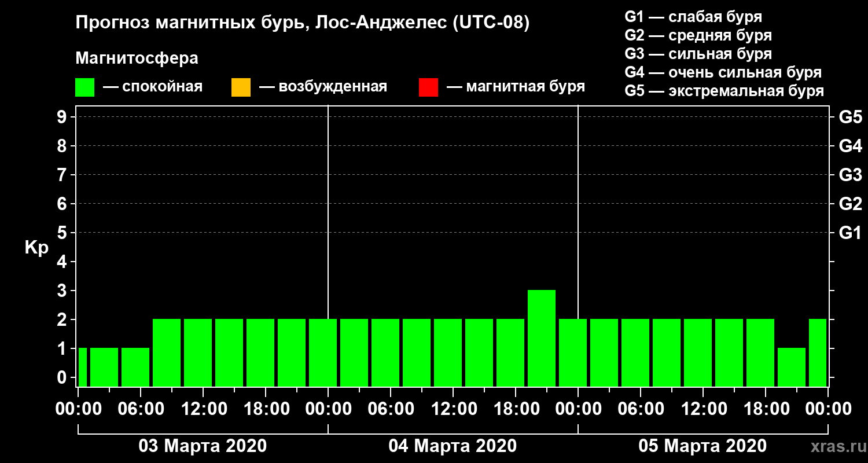Click the G3 label on the right axis
Viewport: 868px width, 463px height.
(851, 175)
